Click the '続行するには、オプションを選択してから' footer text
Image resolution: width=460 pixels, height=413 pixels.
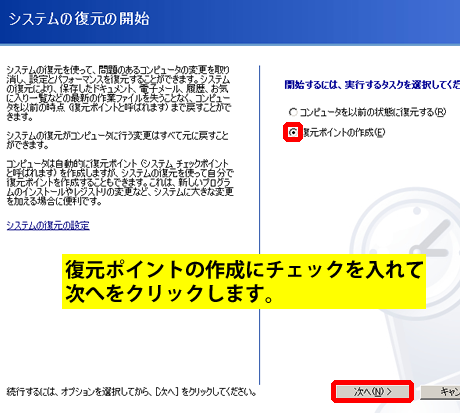pyautogui.click(x=131, y=392)
